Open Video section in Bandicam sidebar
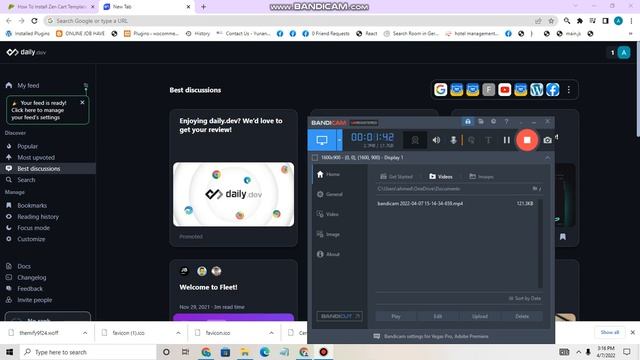Image resolution: width=640 pixels, height=360 pixels. pyautogui.click(x=328, y=214)
